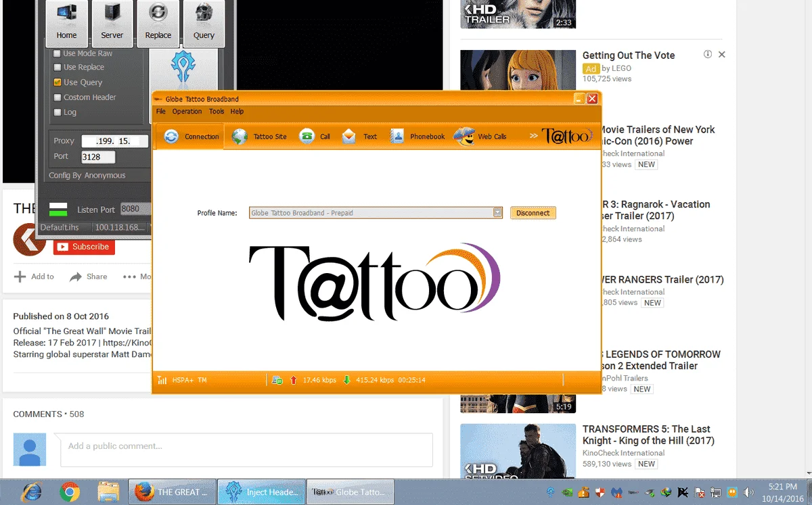
Task: Click the HSPA+ signal strength icon
Action: point(162,381)
